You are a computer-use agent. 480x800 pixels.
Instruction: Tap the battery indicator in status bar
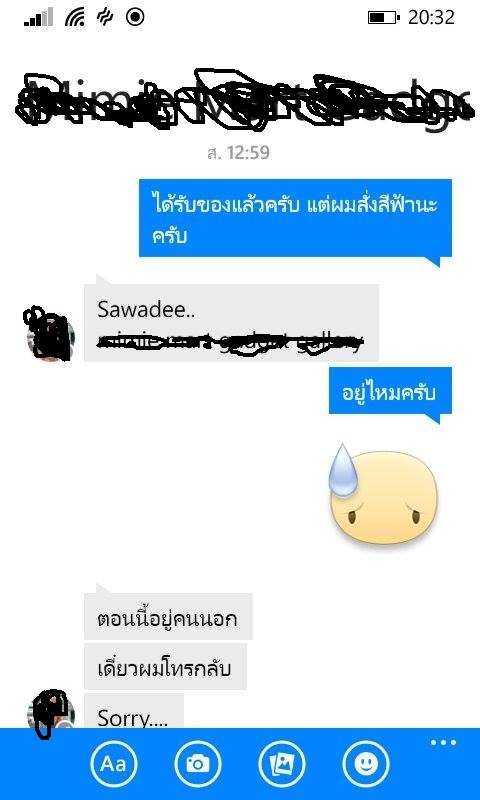pos(384,18)
